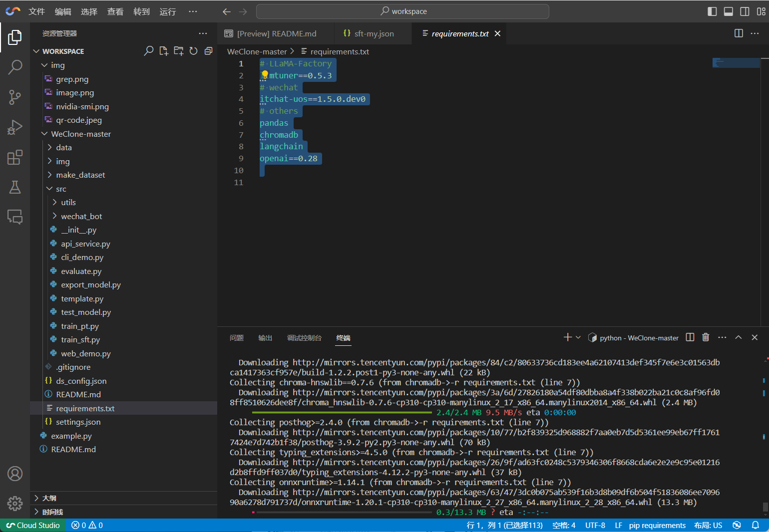Image resolution: width=769 pixels, height=532 pixels.
Task: Open the Search view in activity bar
Action: 15,67
